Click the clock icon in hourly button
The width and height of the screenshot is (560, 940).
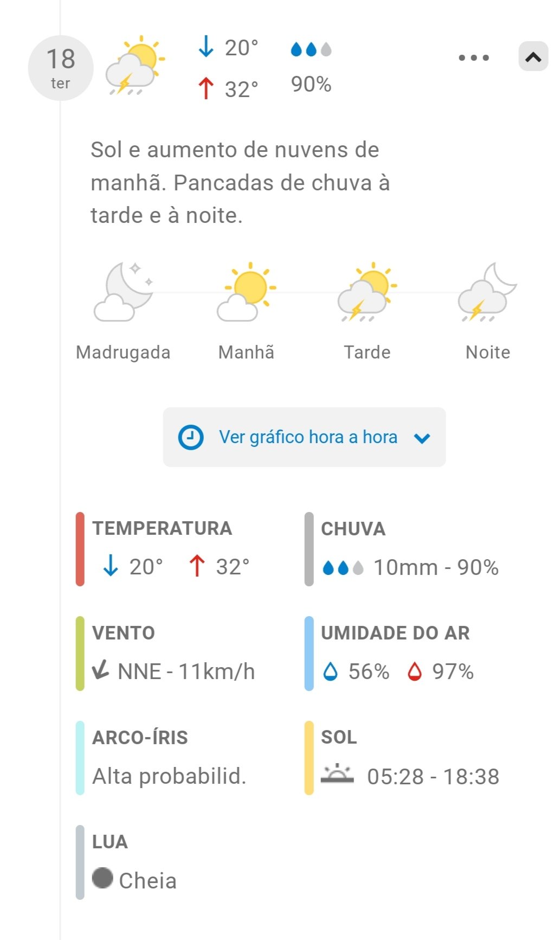tap(191, 437)
